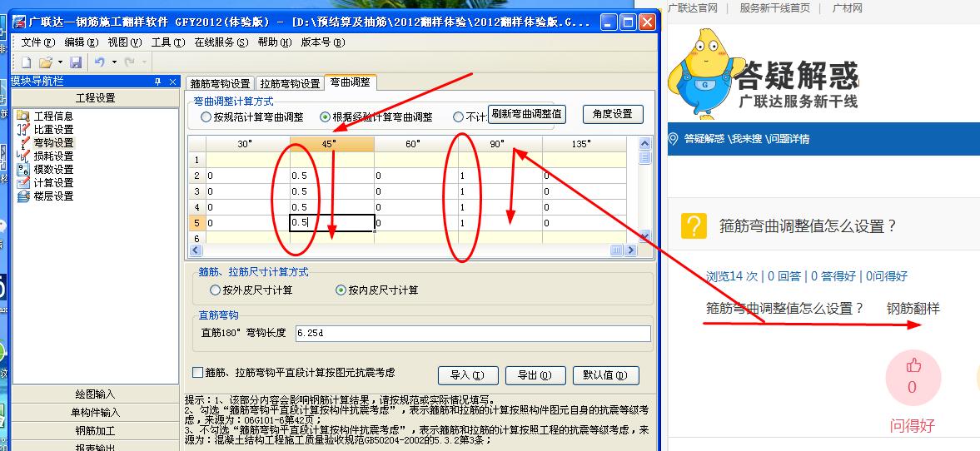Click the 导入(I) button
Viewport: 980px width, 451px height.
(468, 375)
